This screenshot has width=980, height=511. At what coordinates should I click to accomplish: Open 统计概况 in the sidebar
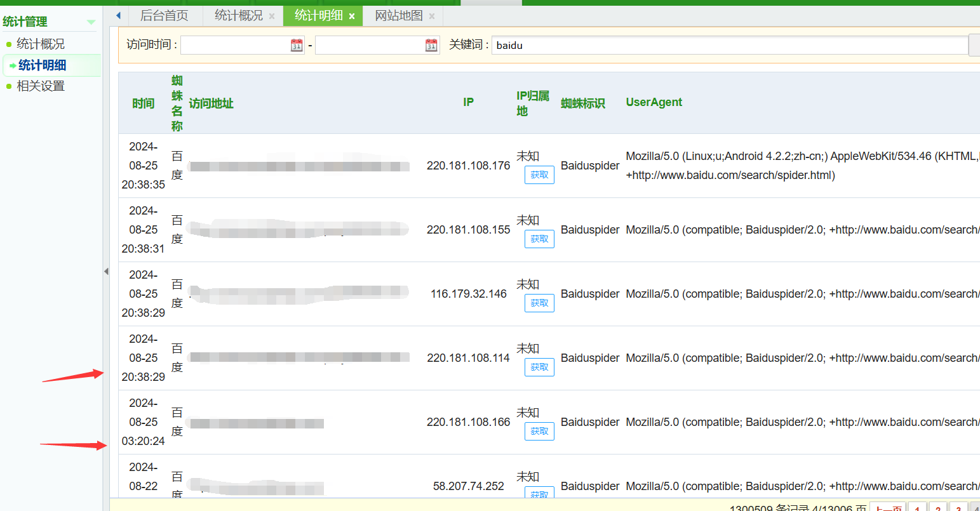41,44
